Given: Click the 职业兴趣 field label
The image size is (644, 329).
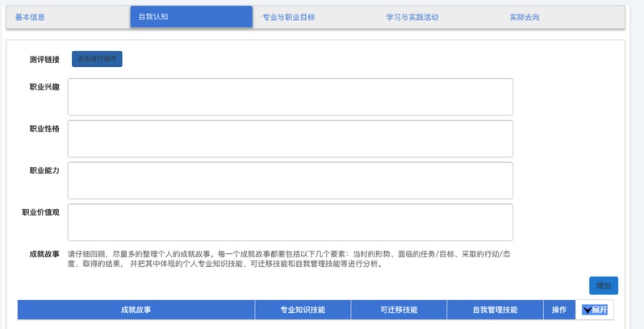Looking at the screenshot, I should coord(44,87).
